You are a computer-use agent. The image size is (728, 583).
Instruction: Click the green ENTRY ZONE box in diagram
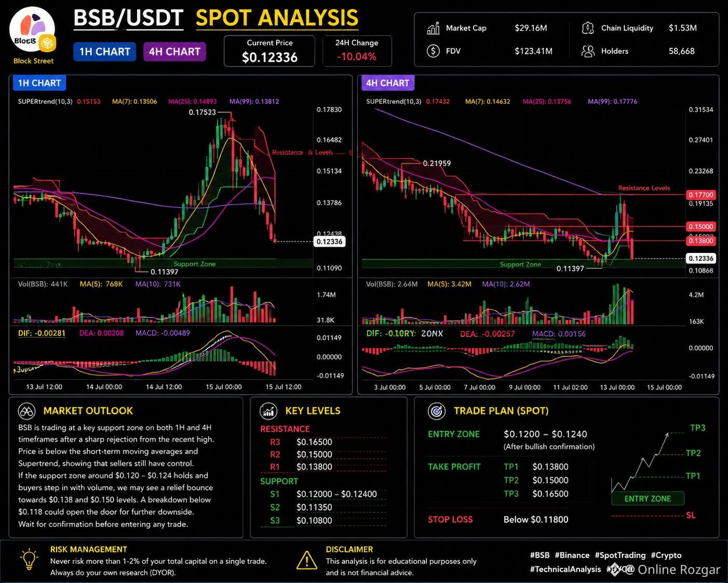648,499
